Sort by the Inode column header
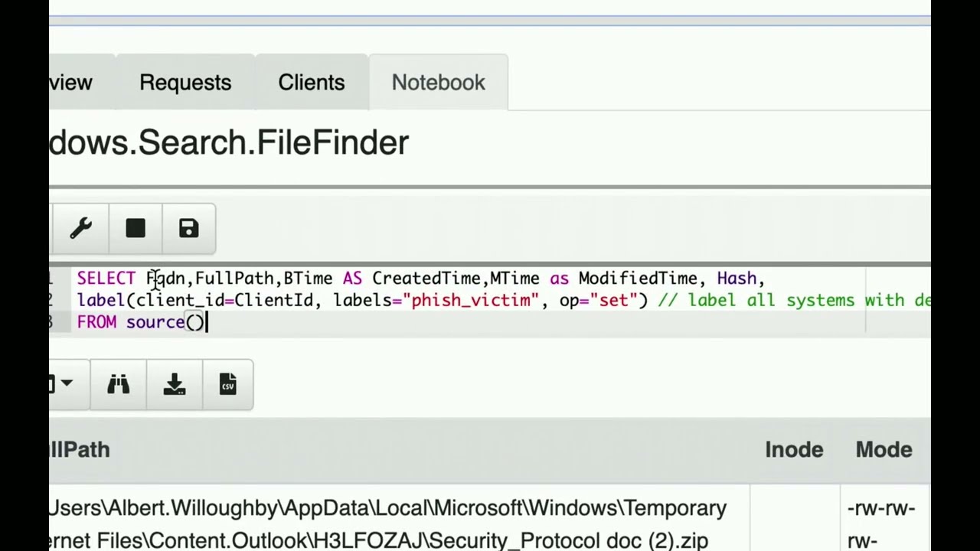Screen dimensions: 980x551 coord(794,450)
